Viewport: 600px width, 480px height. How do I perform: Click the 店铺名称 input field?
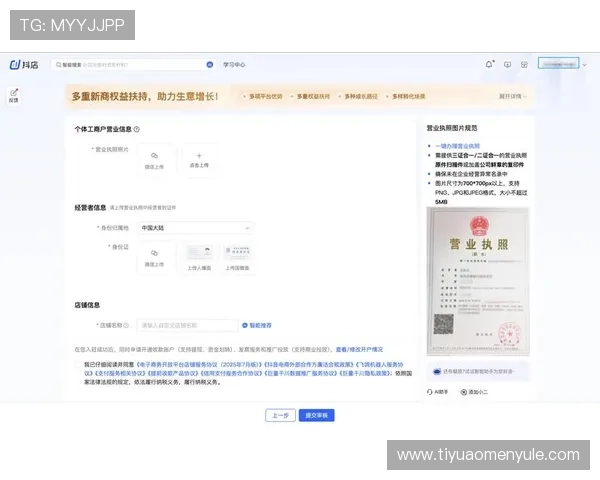(188, 325)
